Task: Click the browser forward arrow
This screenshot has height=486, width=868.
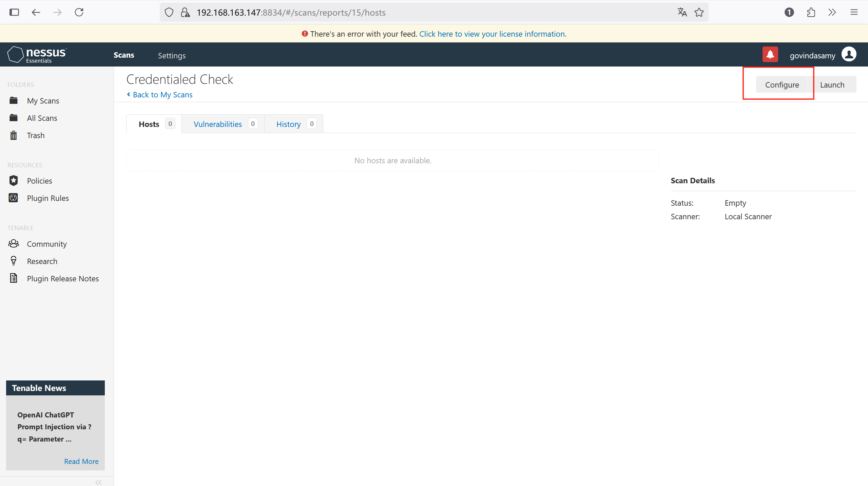Action: [x=57, y=13]
